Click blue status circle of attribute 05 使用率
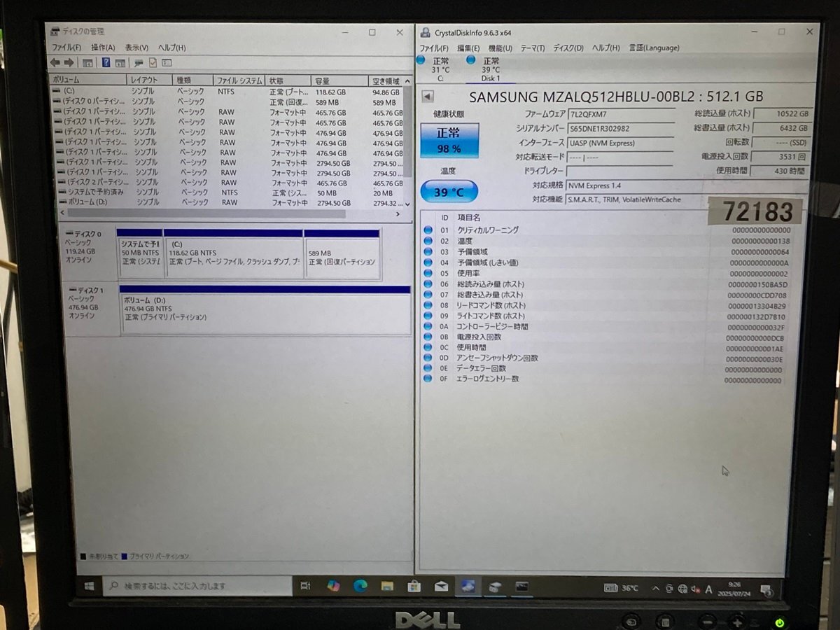 (x=428, y=273)
